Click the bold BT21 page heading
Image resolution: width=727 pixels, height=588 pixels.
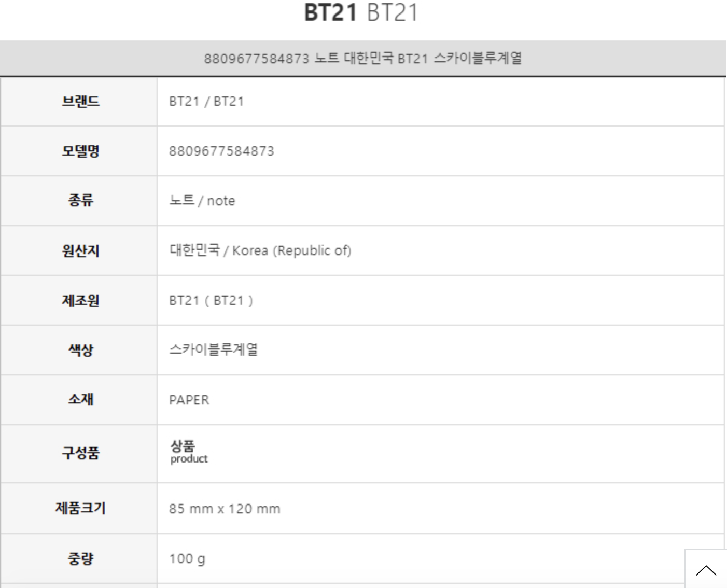point(331,12)
